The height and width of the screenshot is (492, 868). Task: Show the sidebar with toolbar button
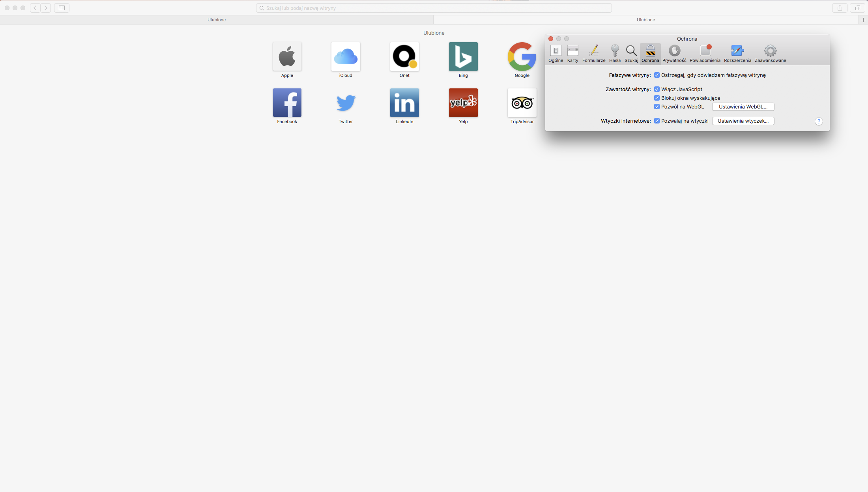62,8
